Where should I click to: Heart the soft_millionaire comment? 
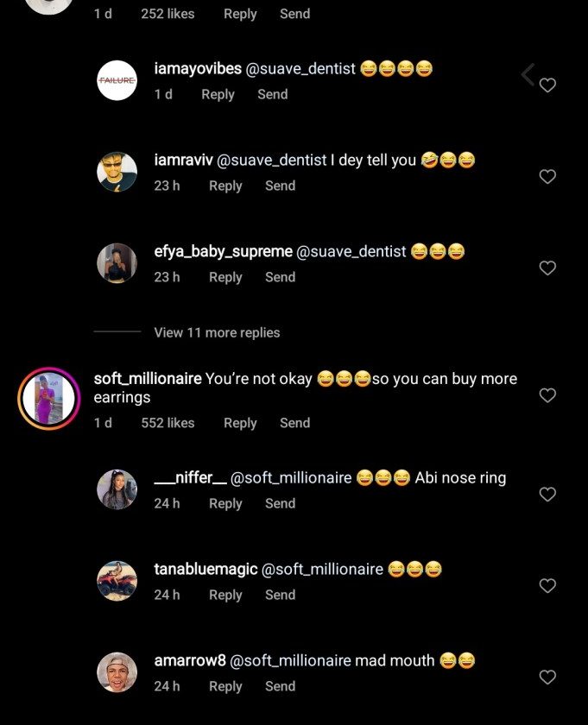(x=547, y=395)
